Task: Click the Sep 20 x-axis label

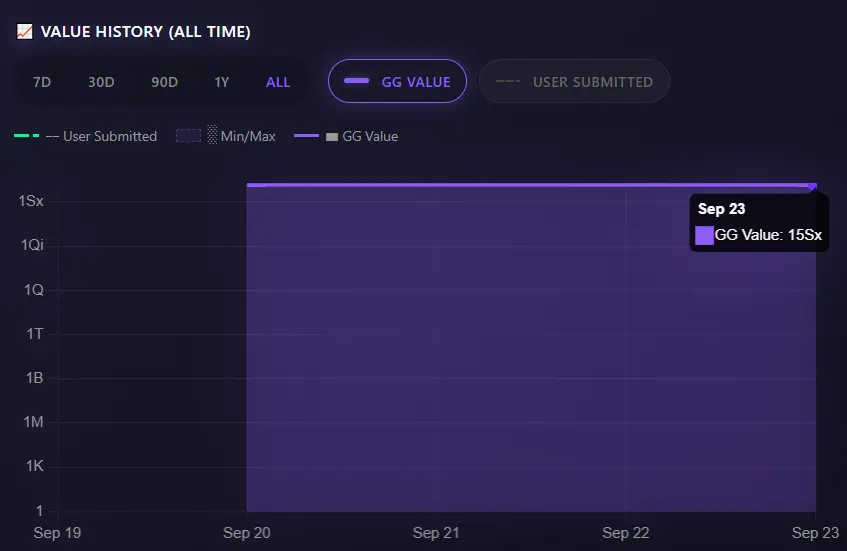Action: [247, 533]
